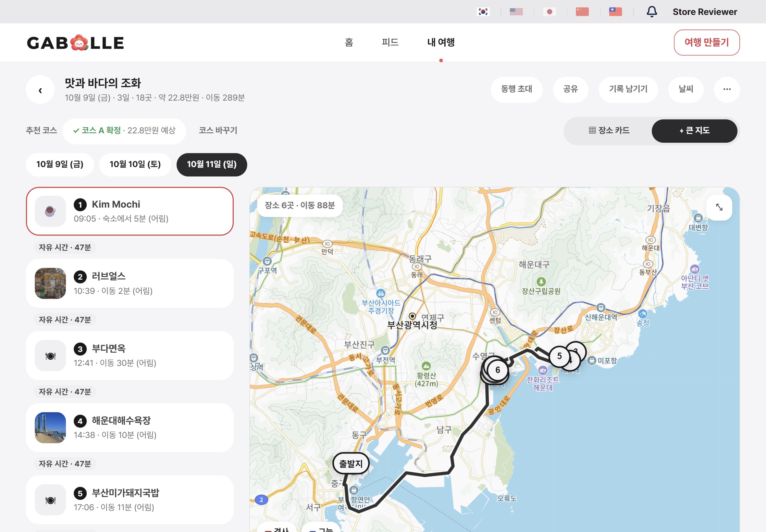Click the 출발지 start marker on map
The width and height of the screenshot is (766, 532).
pyautogui.click(x=351, y=463)
